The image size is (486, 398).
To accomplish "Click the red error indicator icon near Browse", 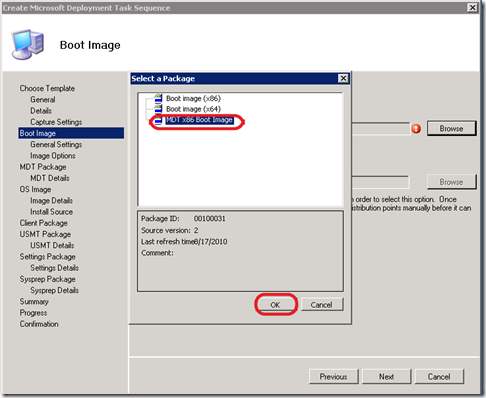I will 416,129.
